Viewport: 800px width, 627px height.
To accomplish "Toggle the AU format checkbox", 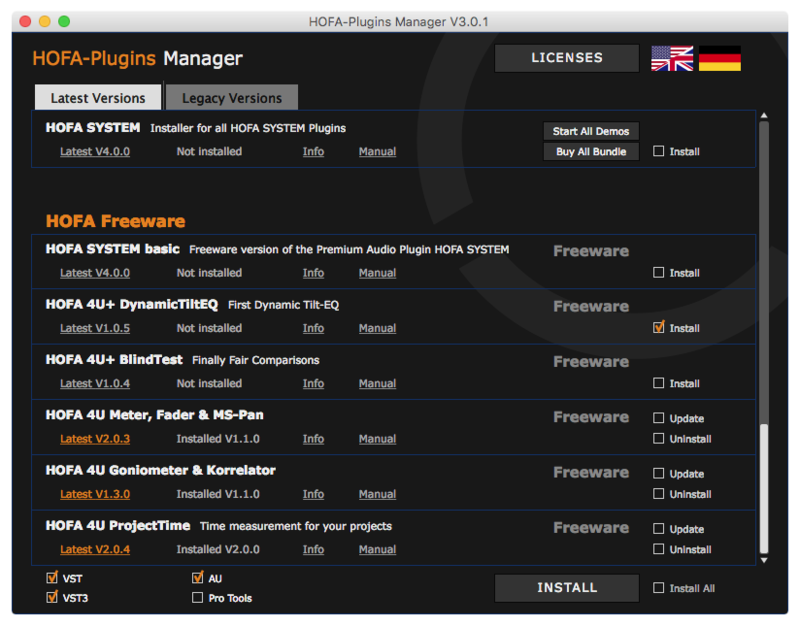I will (x=197, y=578).
